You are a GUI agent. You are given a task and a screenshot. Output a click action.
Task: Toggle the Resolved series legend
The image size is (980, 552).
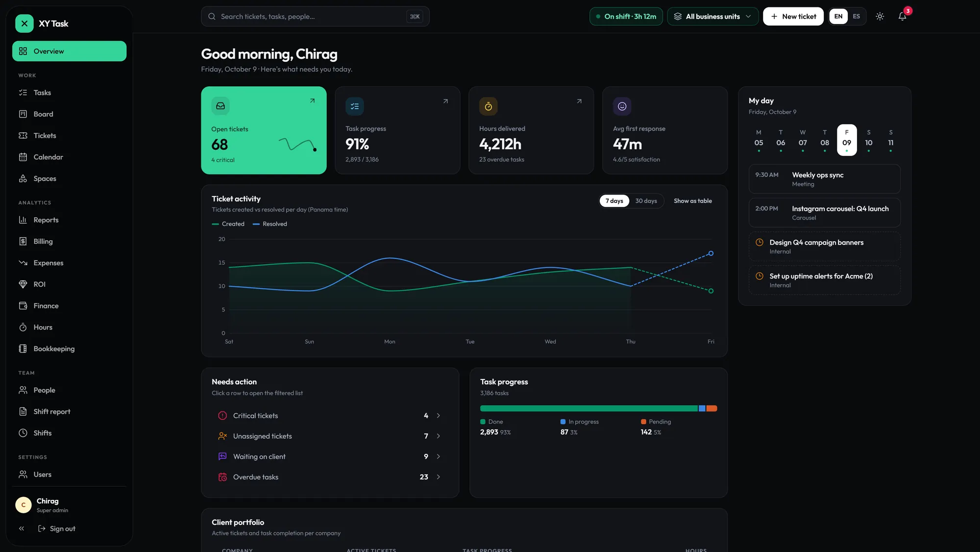pos(270,224)
